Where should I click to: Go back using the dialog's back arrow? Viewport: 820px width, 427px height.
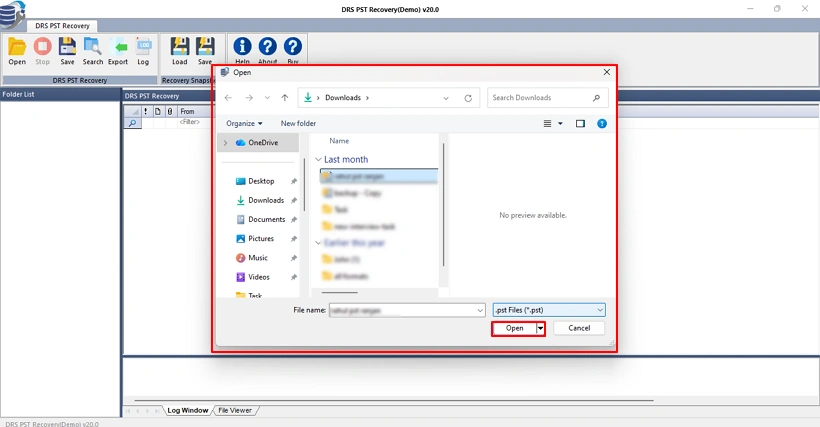coord(228,98)
